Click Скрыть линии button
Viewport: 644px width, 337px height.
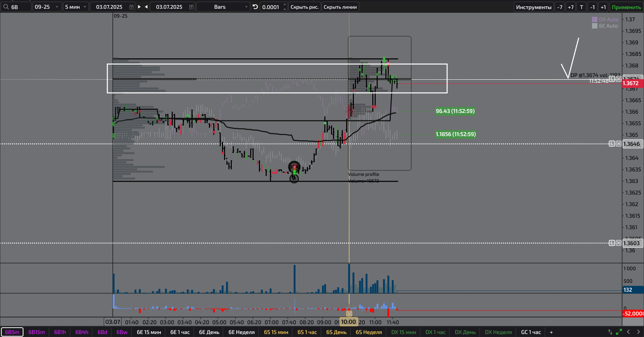340,7
